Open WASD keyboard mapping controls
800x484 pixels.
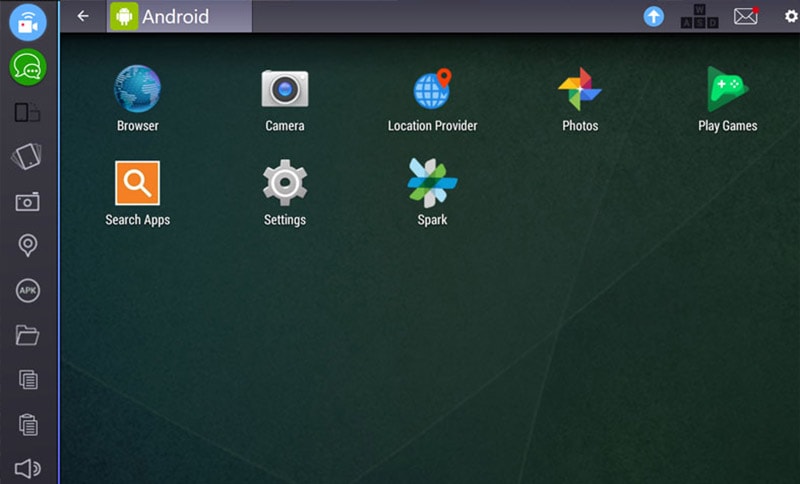699,16
